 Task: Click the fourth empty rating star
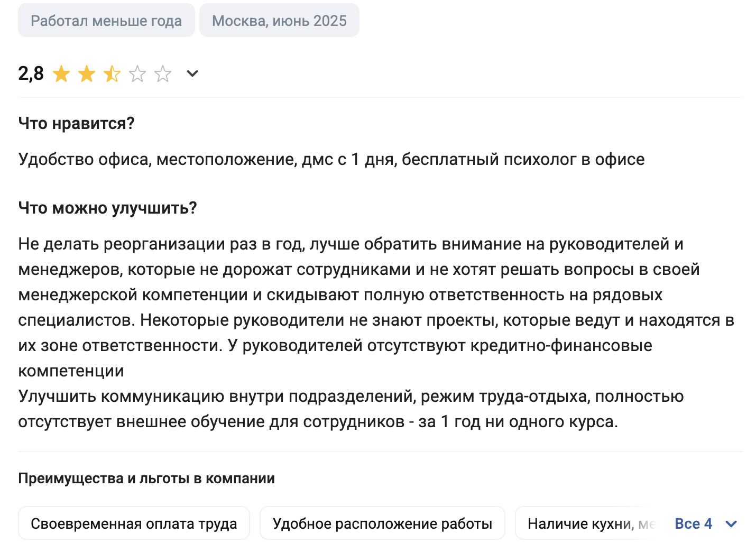[137, 73]
